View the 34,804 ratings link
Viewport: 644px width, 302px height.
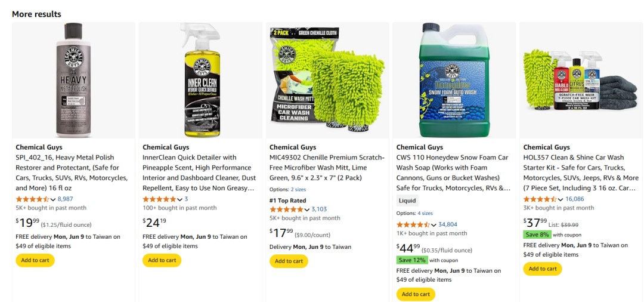[448, 225]
